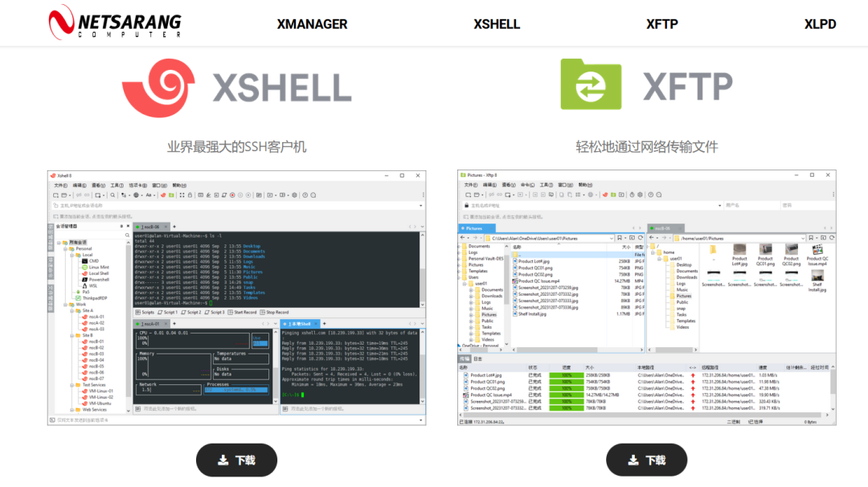Switch to nscA-01 tab in Xshell screenshot
Image resolution: width=868 pixels, height=487 pixels.
click(150, 324)
